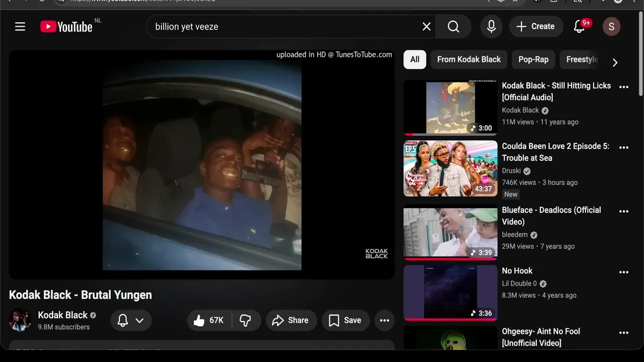Open options for Ohgeesy Aint No Fool
The height and width of the screenshot is (362, 644).
click(624, 332)
